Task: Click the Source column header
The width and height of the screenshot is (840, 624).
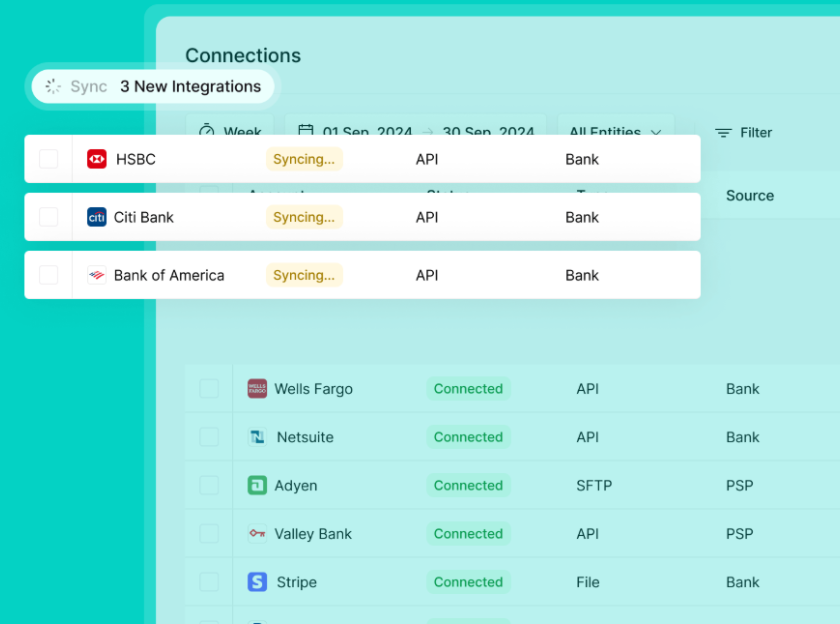Action: (749, 196)
